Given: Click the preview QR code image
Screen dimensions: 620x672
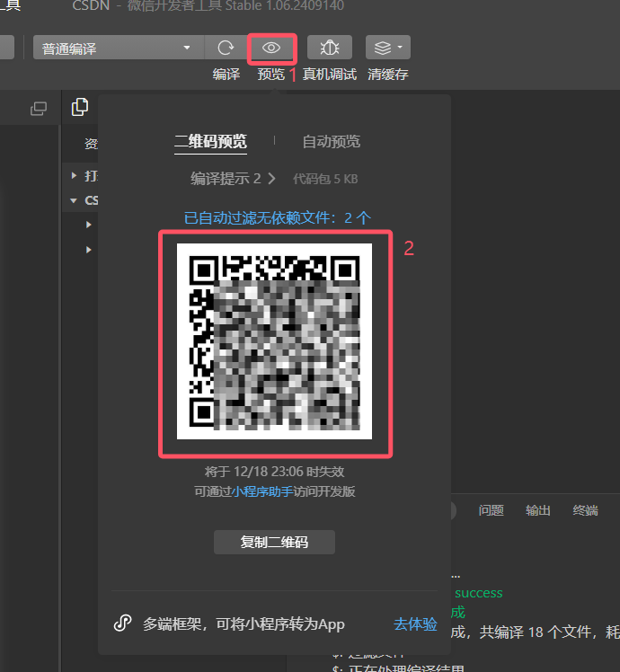Looking at the screenshot, I should 274,341.
